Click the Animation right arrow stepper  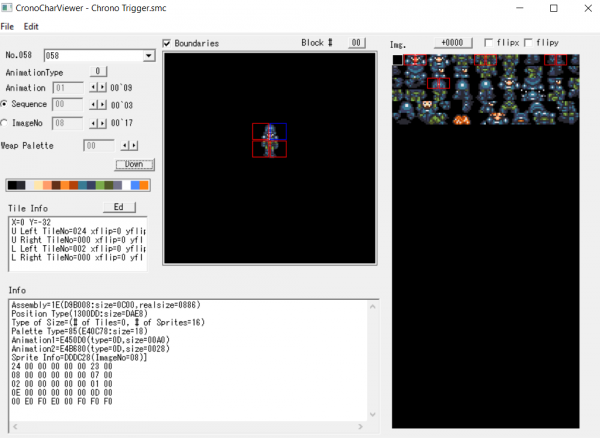tap(102, 87)
